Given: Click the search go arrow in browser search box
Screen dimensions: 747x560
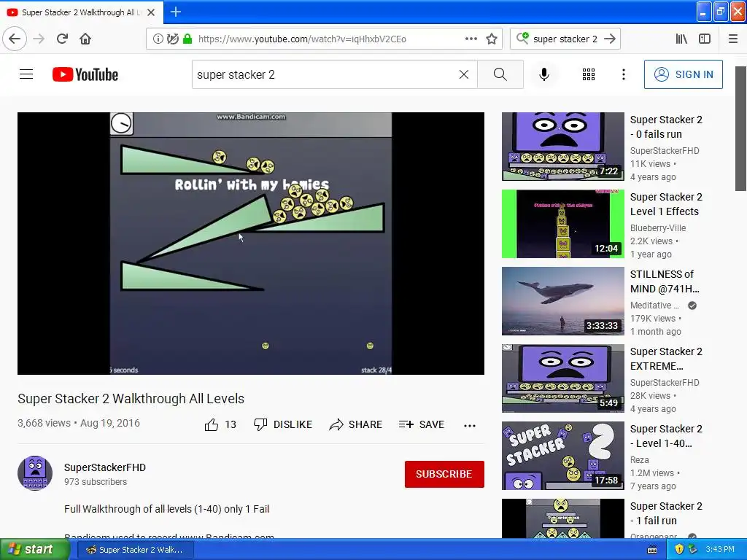Looking at the screenshot, I should [609, 39].
